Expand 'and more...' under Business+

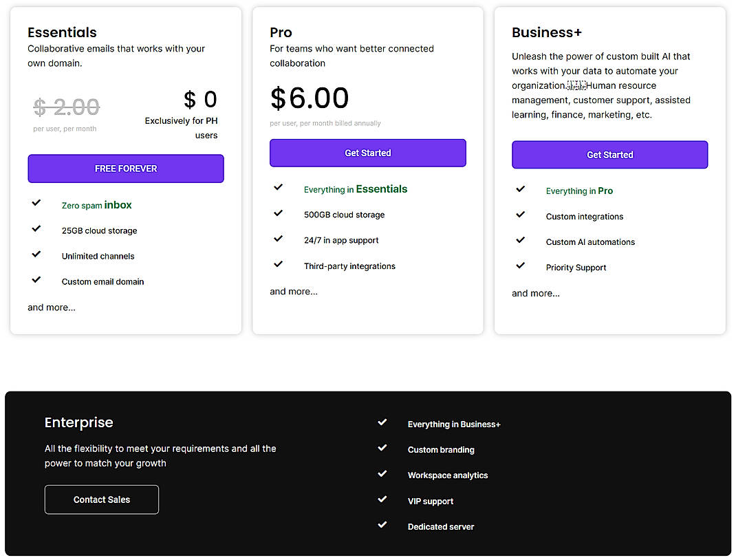click(536, 293)
